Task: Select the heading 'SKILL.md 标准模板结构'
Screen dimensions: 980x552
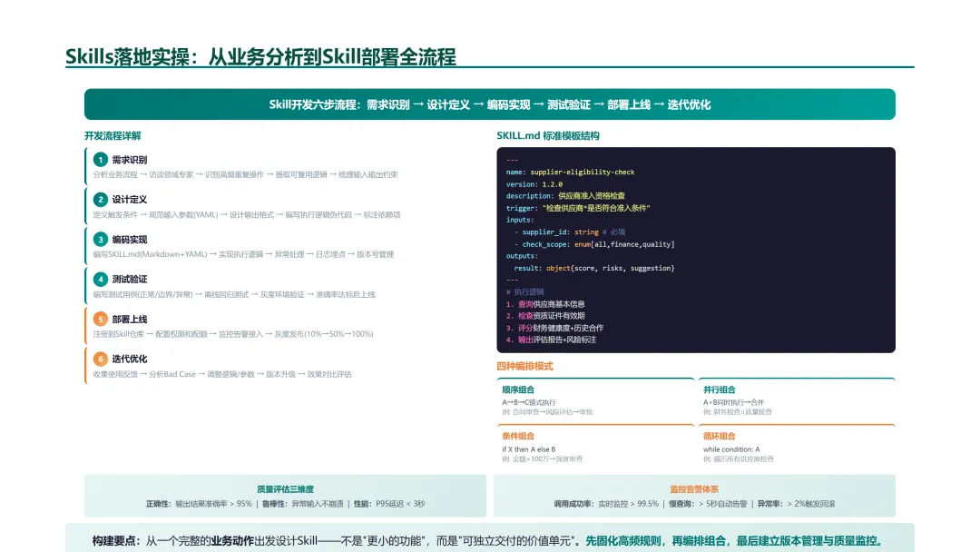Action: pos(547,135)
